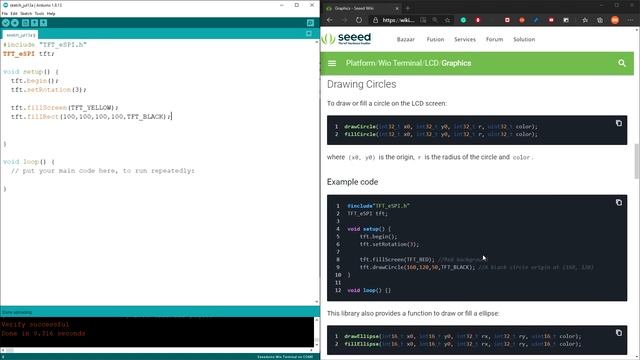Click the red microphone extension icon
The width and height of the screenshot is (640, 360).
click(x=478, y=20)
